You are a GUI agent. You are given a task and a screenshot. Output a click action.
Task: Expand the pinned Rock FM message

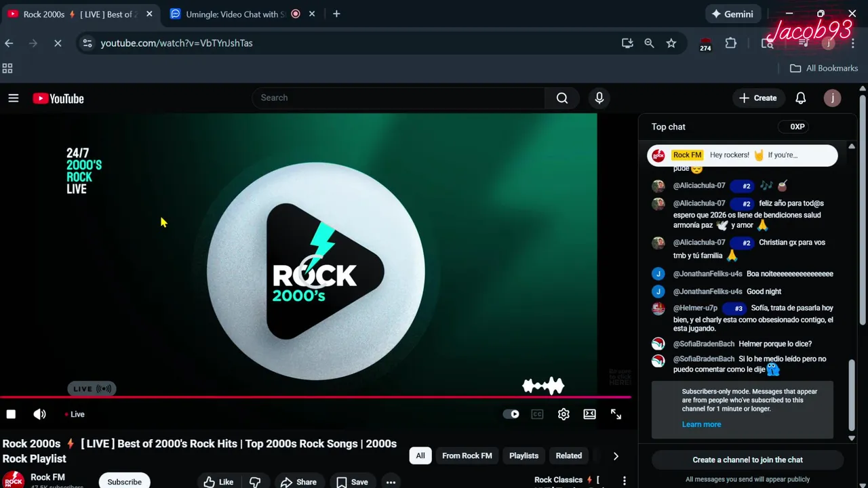(x=743, y=155)
